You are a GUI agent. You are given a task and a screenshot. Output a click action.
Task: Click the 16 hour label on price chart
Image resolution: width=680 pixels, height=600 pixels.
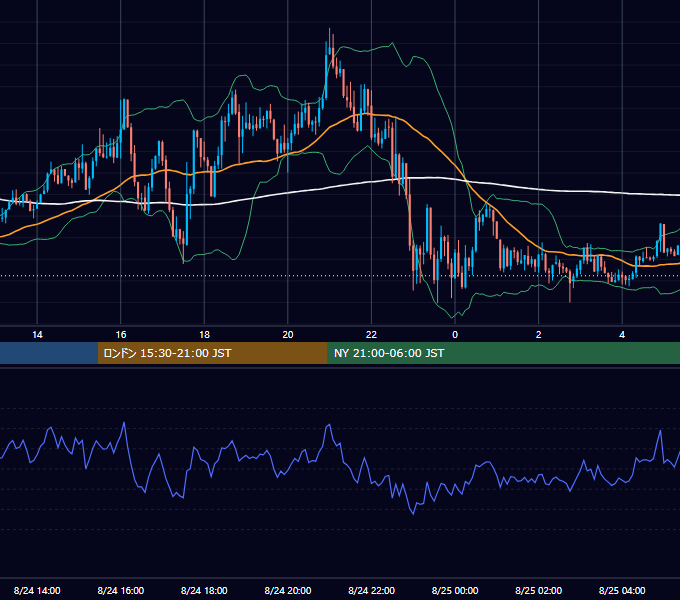[x=121, y=335]
